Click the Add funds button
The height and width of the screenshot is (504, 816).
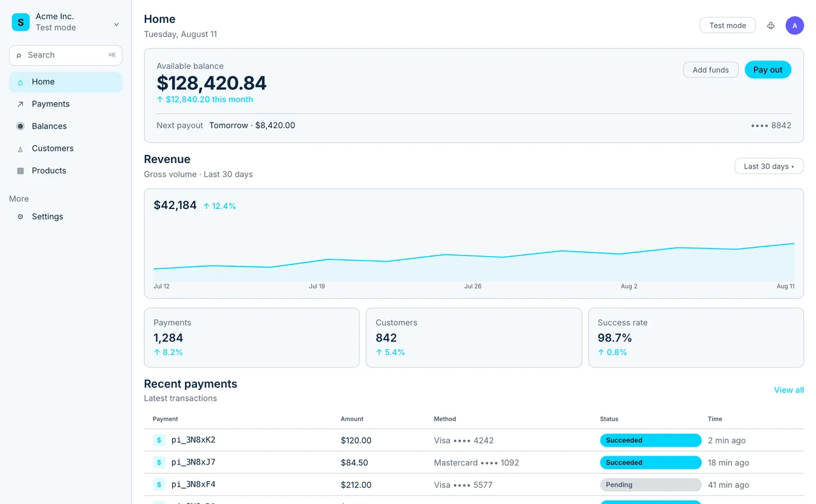click(711, 70)
